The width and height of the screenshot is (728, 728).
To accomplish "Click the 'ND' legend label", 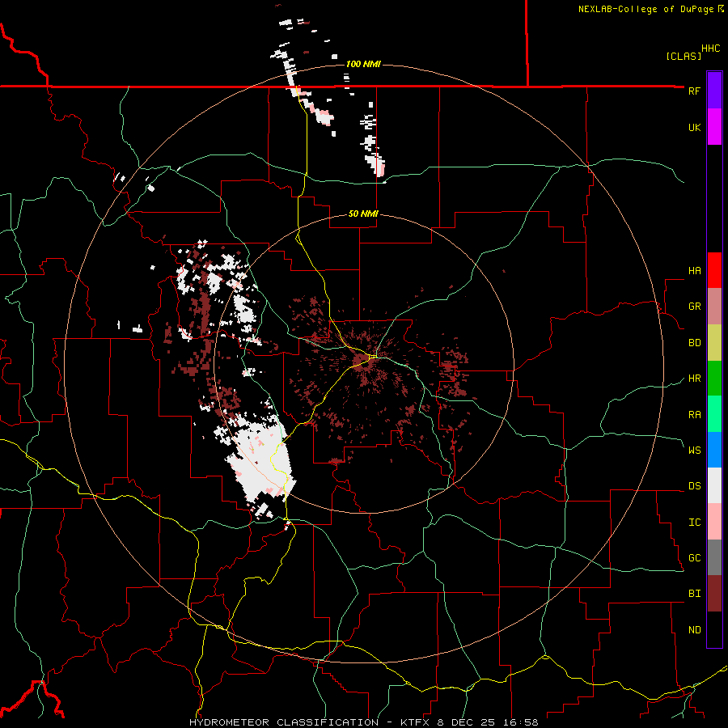I will pyautogui.click(x=694, y=630).
